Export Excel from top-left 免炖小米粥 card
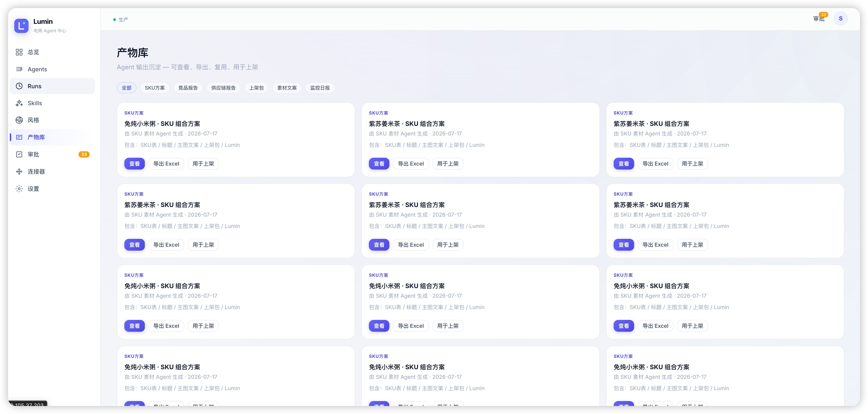 [166, 164]
